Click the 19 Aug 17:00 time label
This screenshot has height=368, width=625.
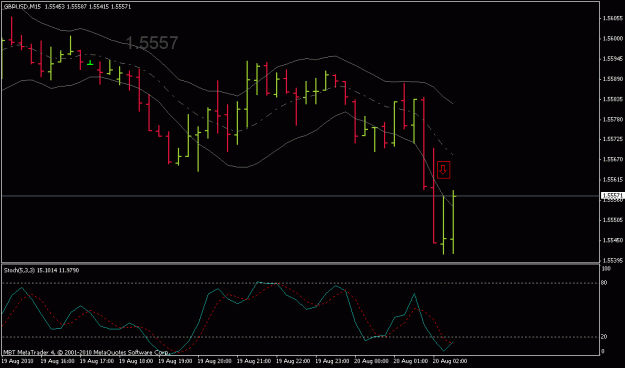point(96,361)
